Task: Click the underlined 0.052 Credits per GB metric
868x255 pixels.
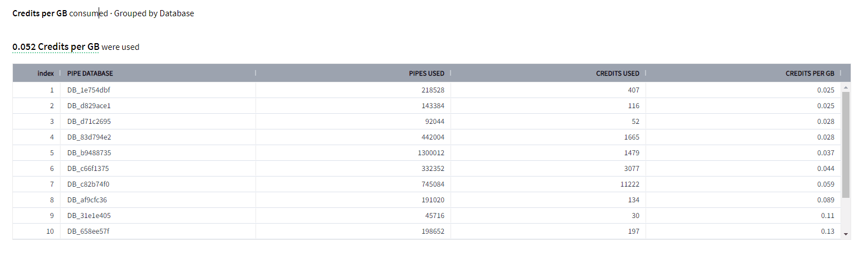Action: coord(55,47)
